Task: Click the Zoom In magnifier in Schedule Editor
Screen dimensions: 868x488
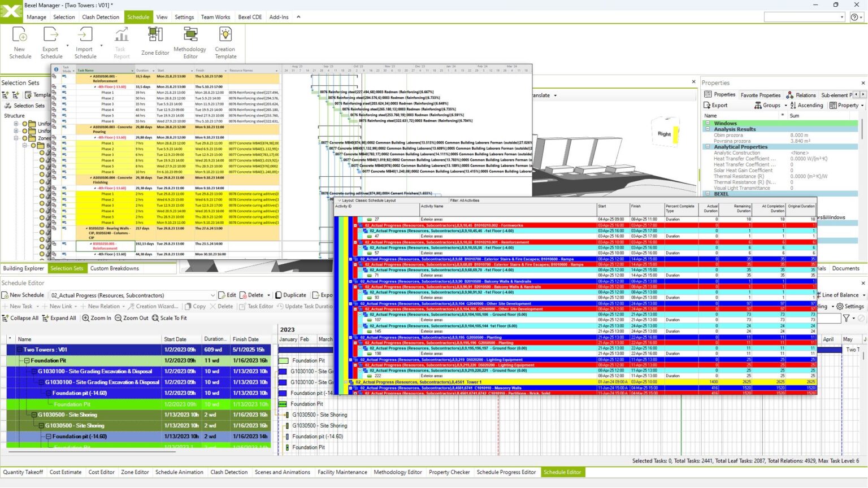Action: [x=96, y=318]
